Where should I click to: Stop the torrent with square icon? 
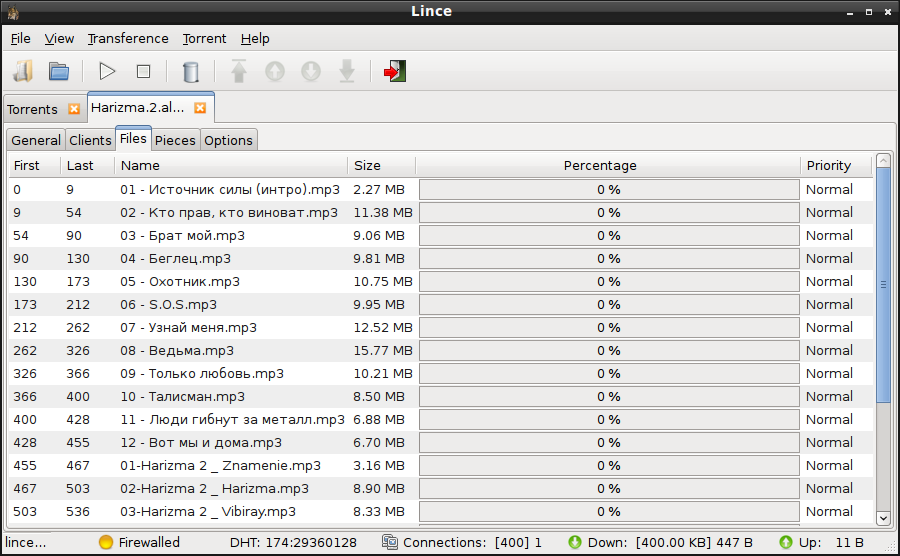coord(143,72)
